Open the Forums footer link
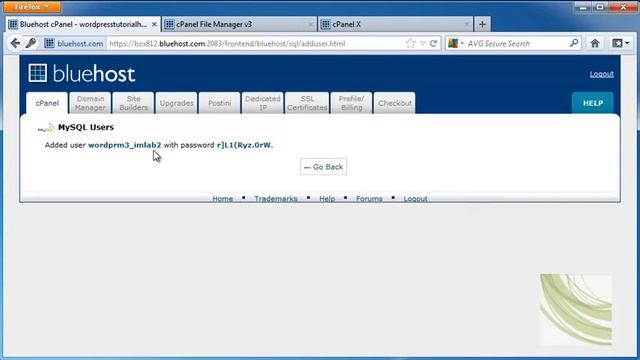This screenshot has height=360, width=640. point(369,199)
